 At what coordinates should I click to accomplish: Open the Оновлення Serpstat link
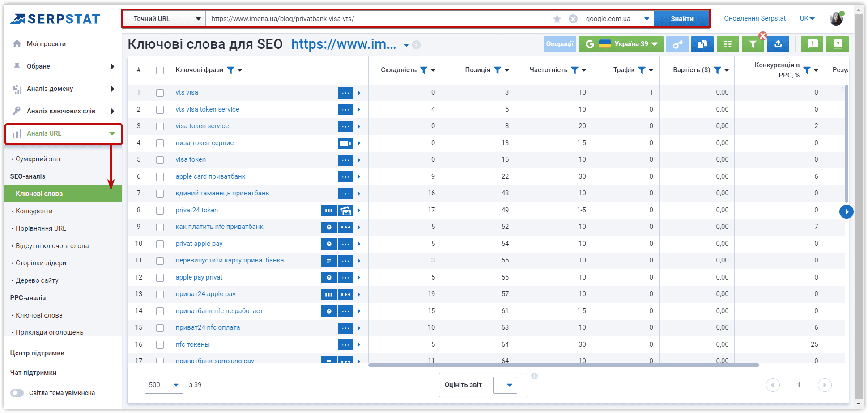click(x=755, y=18)
